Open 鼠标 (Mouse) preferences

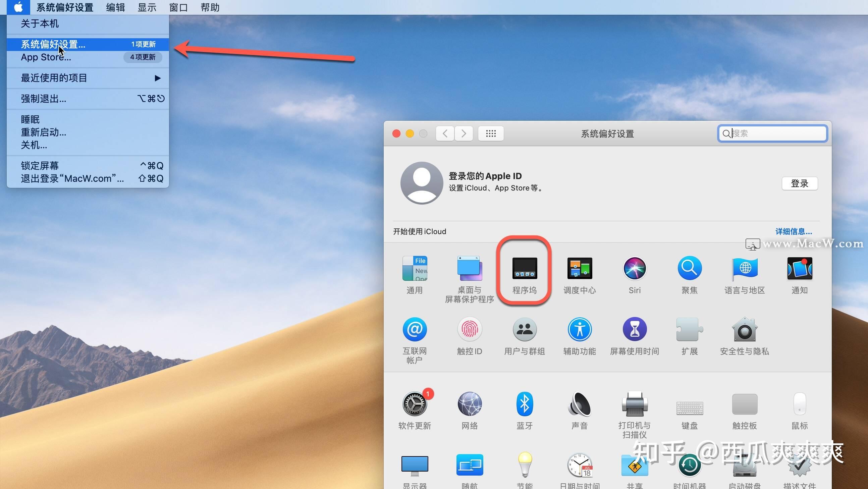pos(800,404)
